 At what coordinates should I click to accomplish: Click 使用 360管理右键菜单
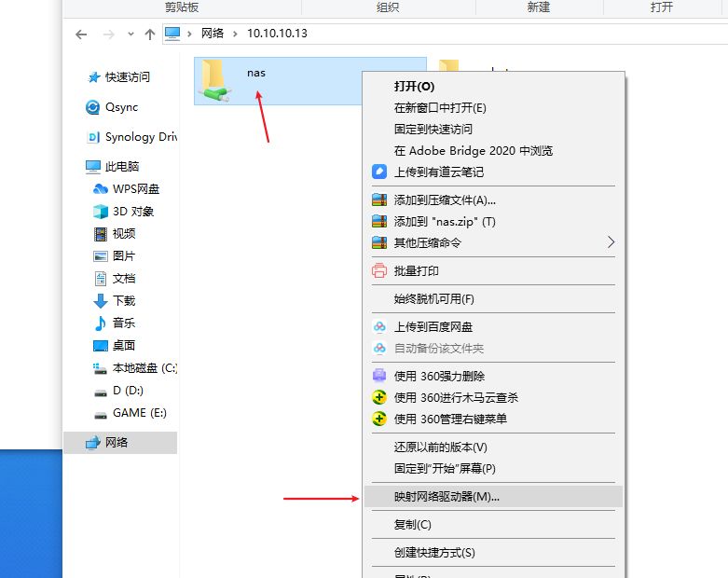(450, 419)
